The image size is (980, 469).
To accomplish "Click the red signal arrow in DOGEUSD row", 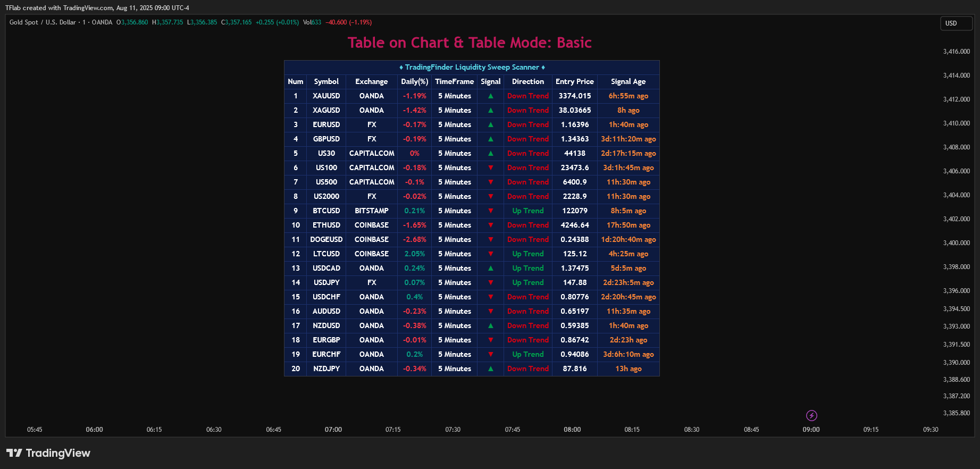I will pyautogui.click(x=491, y=240).
